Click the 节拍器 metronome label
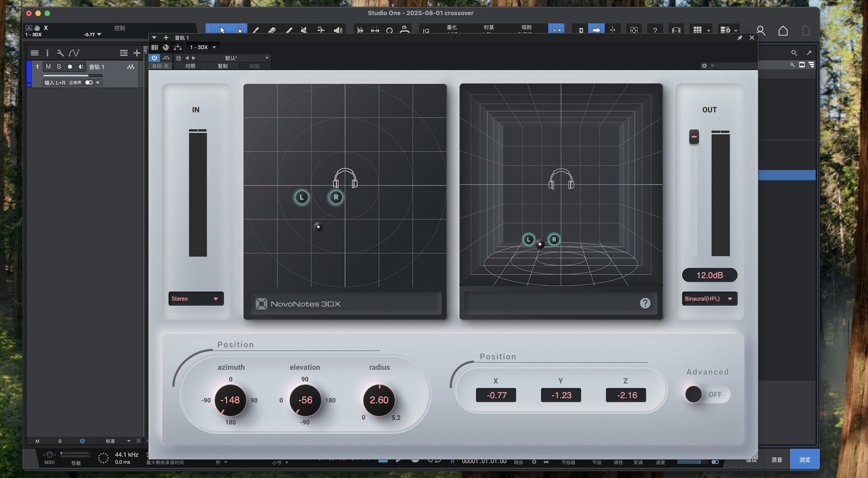The width and height of the screenshot is (868, 478). point(568,462)
